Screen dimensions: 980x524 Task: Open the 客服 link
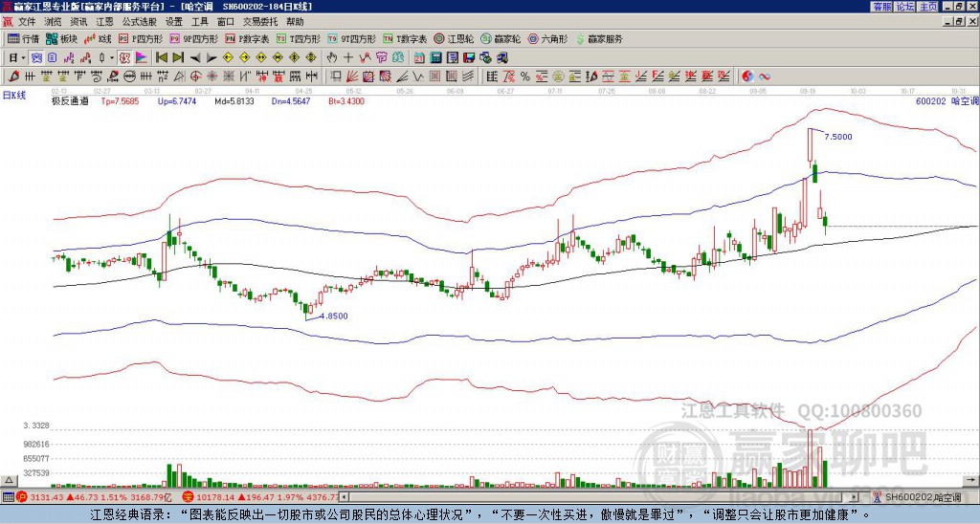tap(881, 7)
